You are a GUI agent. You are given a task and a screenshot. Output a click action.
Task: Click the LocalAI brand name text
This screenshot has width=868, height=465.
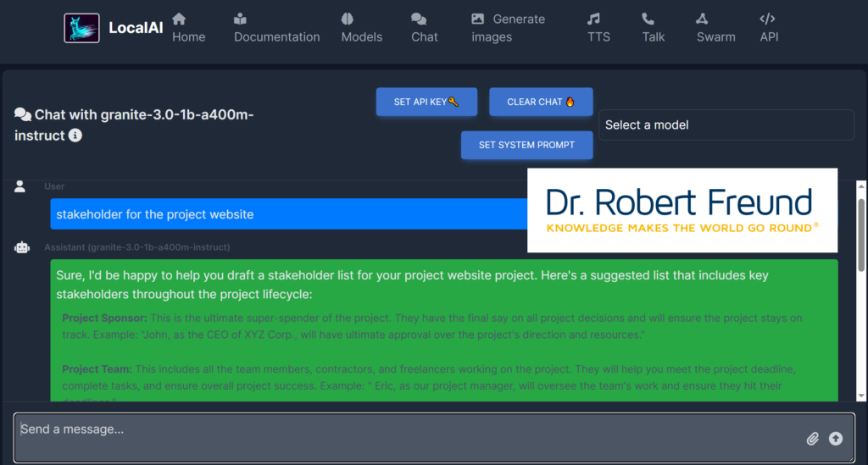pyautogui.click(x=136, y=28)
